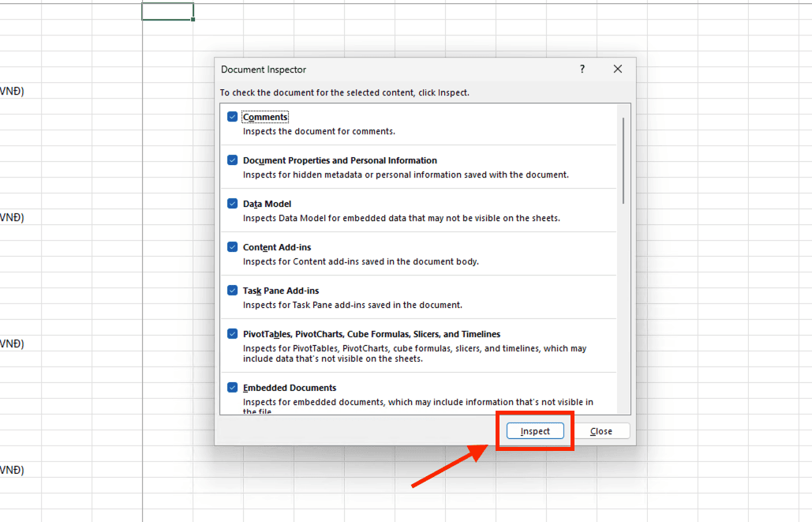This screenshot has height=522, width=812.
Task: Click the Document Inspector title bar
Action: click(x=395, y=69)
